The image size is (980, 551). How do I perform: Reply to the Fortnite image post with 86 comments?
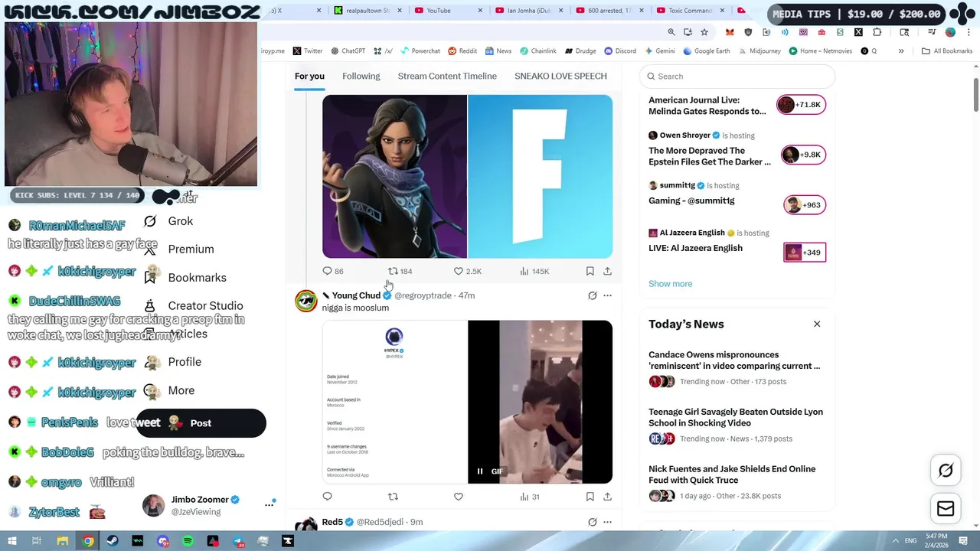click(x=333, y=271)
